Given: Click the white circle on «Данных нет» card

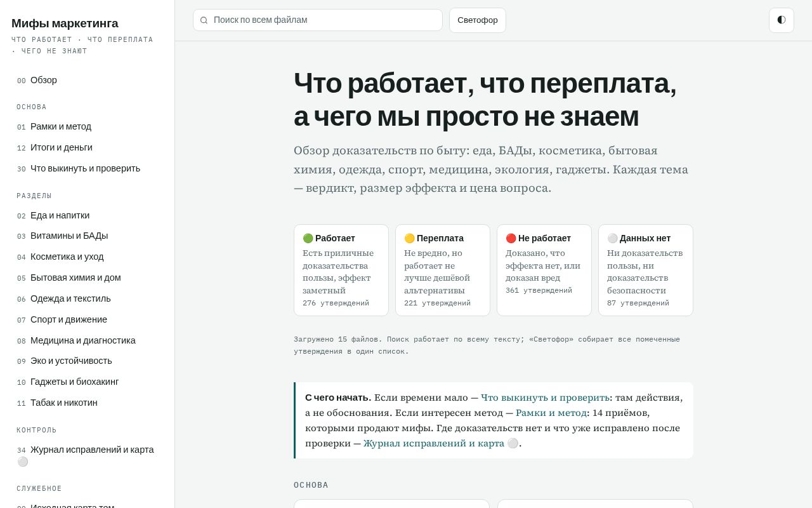Looking at the screenshot, I should click(x=612, y=238).
